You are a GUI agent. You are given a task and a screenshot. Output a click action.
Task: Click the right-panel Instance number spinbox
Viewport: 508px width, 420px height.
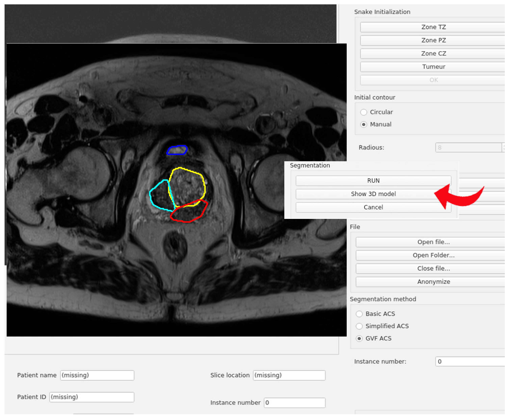[469, 361]
